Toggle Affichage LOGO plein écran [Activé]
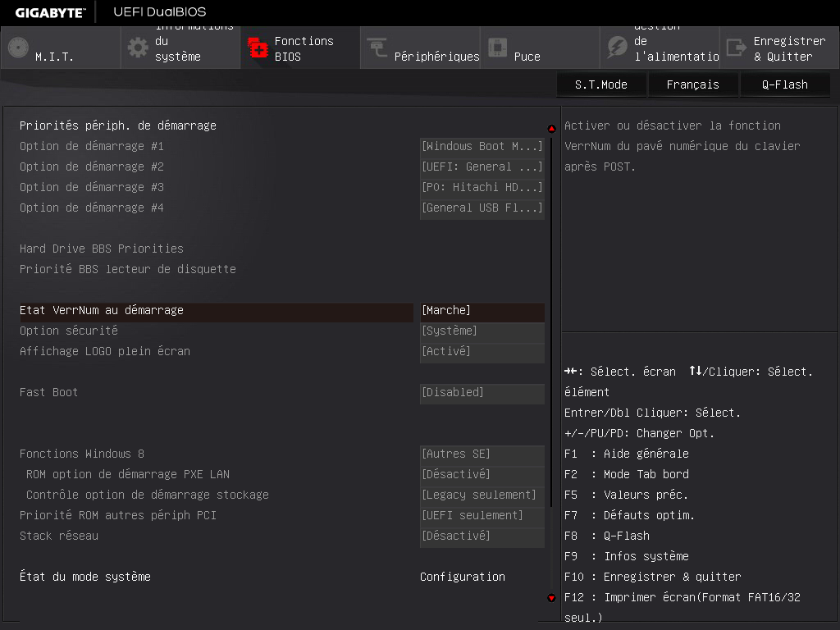 coord(482,351)
